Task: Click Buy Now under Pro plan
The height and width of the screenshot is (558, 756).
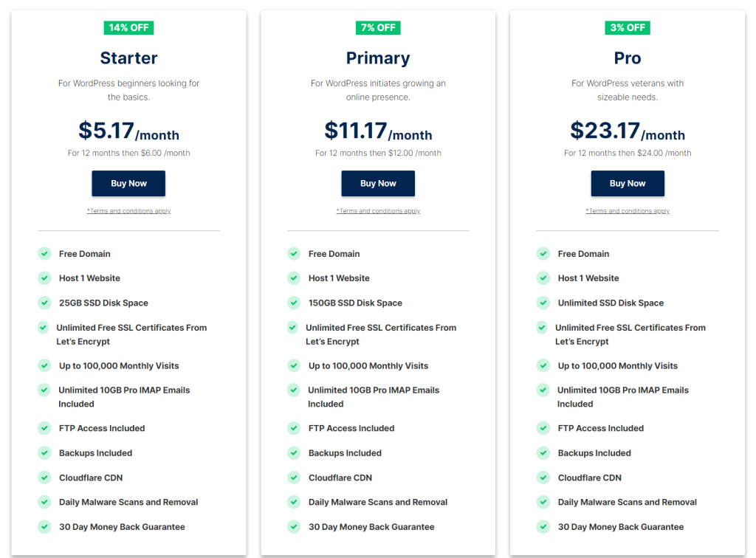Action: (x=628, y=184)
